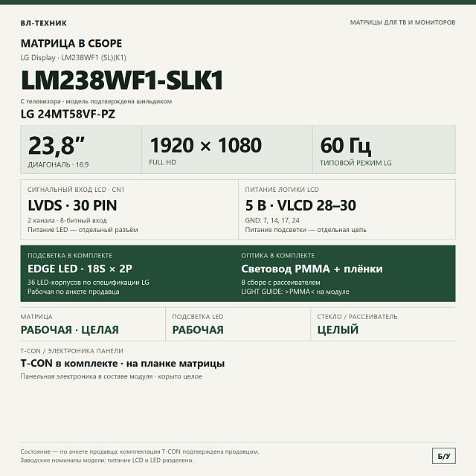
Task: Click the СИГНАЛЬНЫЙ ВХОД LCD · CN1 label
Action: pos(76,190)
